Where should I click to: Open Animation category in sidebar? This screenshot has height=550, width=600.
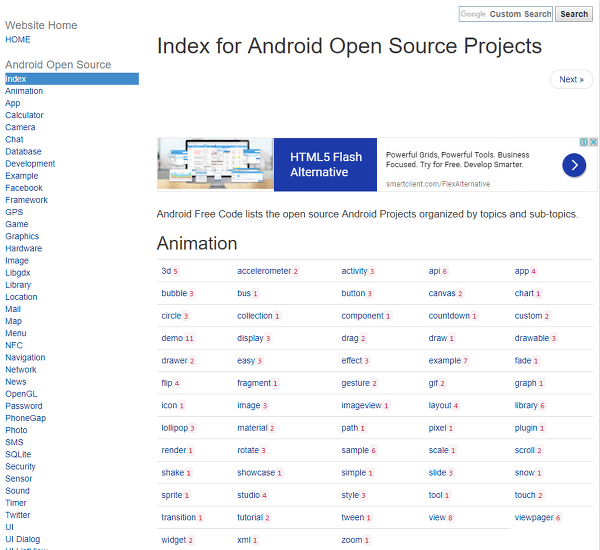pyautogui.click(x=24, y=91)
